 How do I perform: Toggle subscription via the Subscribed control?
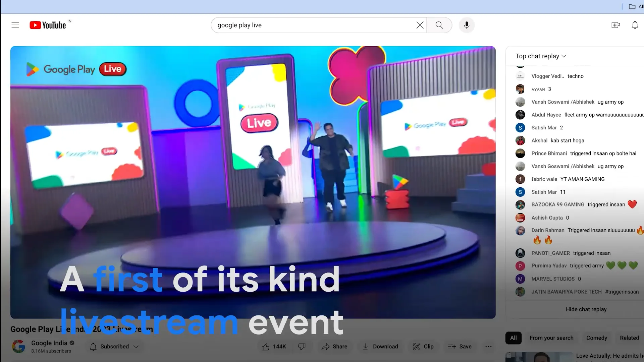coord(111,347)
